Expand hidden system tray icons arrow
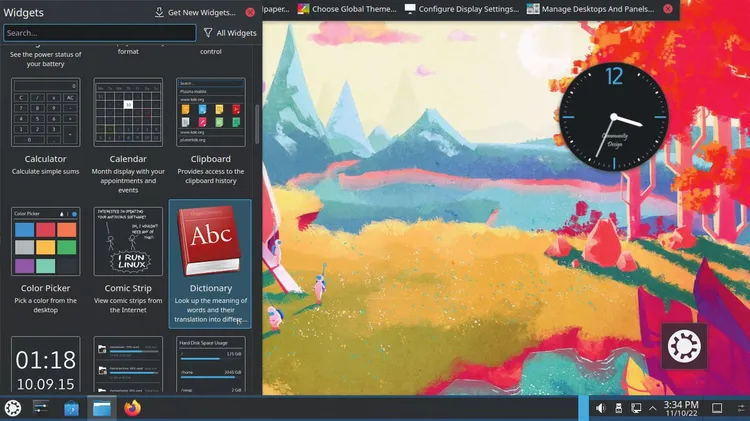The image size is (750, 421). (653, 408)
